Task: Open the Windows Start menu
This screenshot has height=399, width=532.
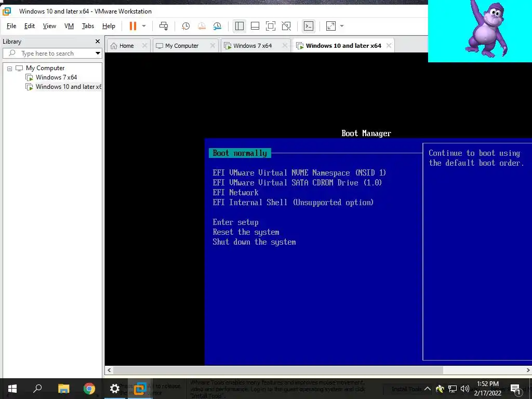Action: click(x=12, y=389)
